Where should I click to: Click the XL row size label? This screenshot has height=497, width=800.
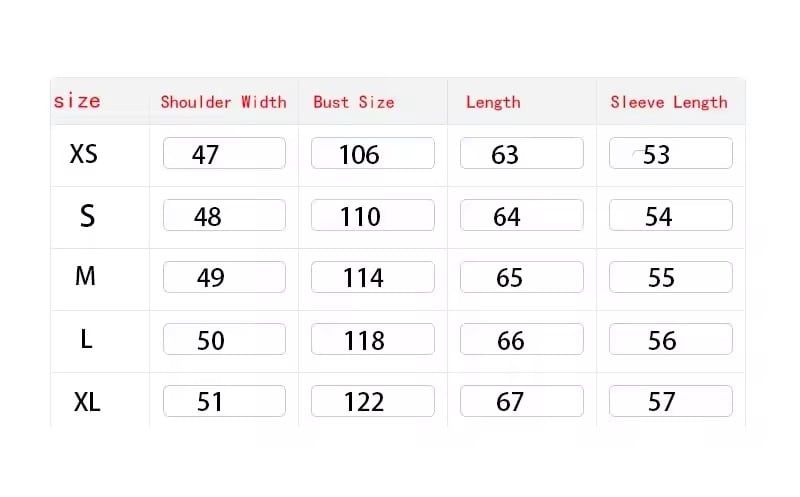coord(86,402)
